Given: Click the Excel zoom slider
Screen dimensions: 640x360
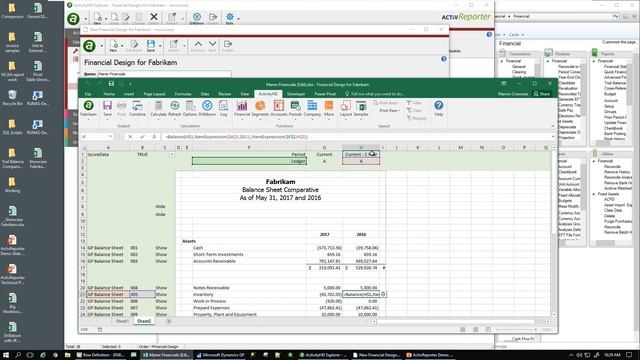Looking at the screenshot, I should pyautogui.click(x=517, y=329).
